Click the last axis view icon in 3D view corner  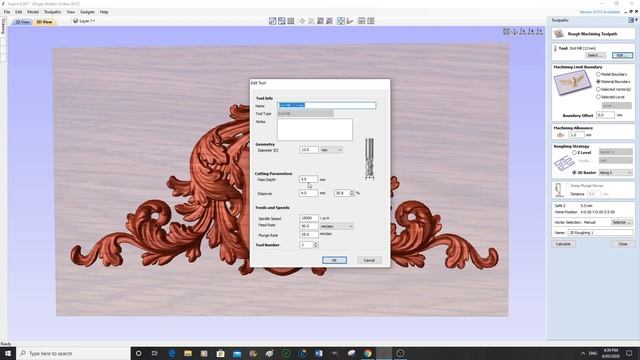(540, 31)
